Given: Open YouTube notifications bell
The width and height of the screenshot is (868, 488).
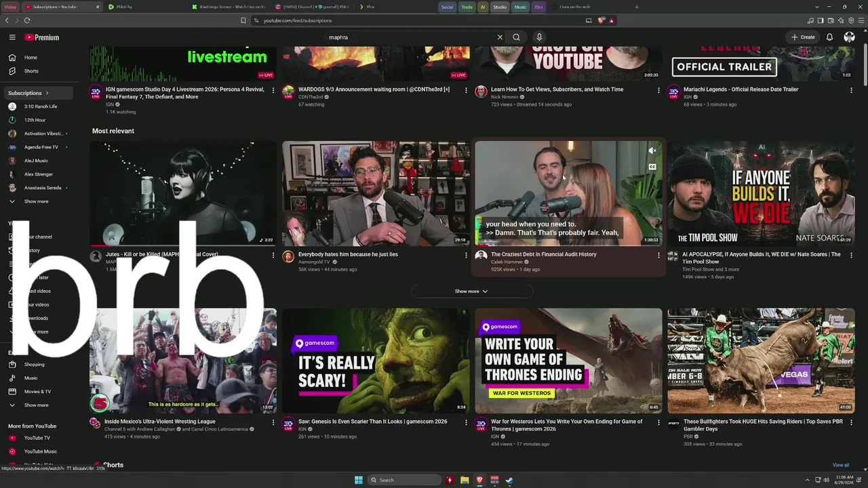Looking at the screenshot, I should 829,37.
